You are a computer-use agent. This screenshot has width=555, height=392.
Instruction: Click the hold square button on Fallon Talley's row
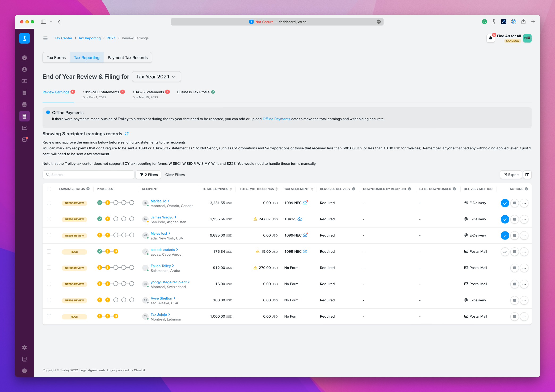[x=514, y=268]
